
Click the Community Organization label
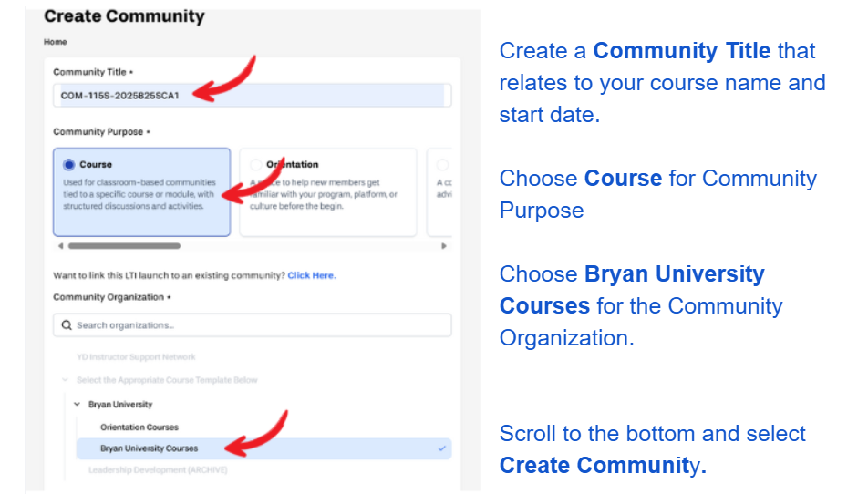pyautogui.click(x=112, y=297)
